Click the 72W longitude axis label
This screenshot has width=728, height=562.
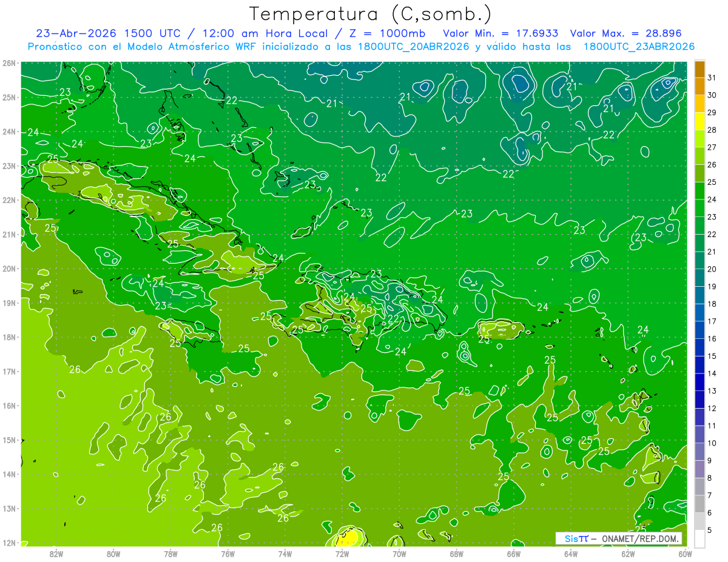(342, 554)
